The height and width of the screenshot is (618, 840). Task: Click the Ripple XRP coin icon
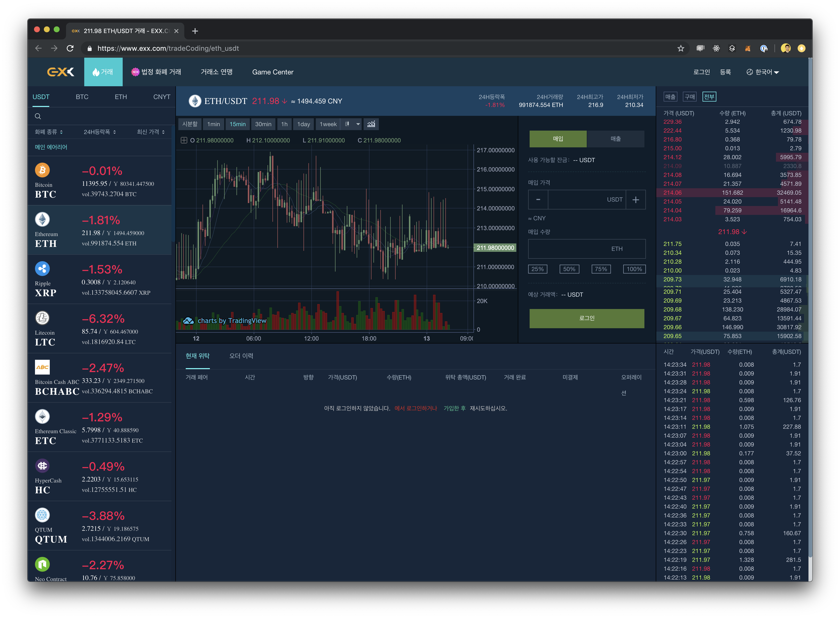pyautogui.click(x=42, y=269)
